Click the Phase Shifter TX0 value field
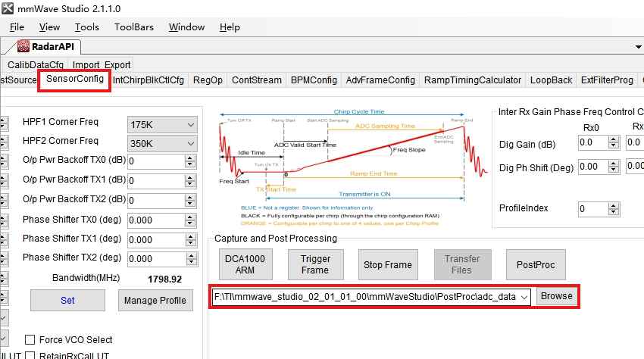 pos(156,220)
